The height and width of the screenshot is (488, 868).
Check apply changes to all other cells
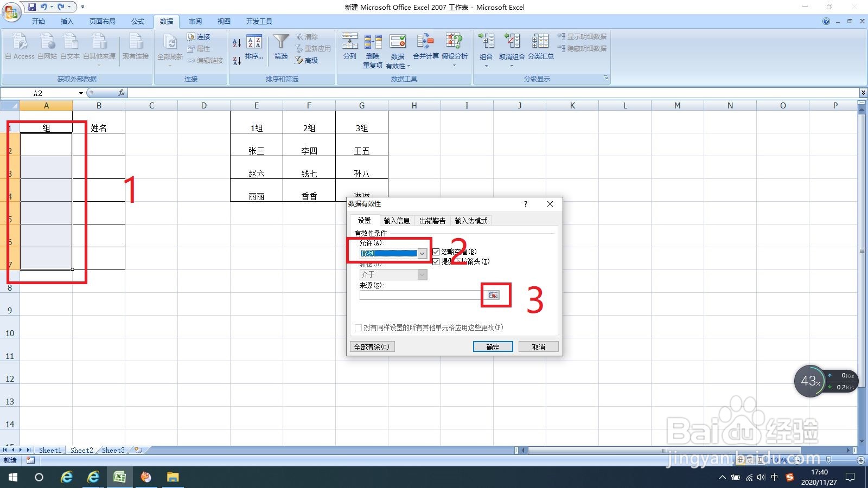coord(358,328)
